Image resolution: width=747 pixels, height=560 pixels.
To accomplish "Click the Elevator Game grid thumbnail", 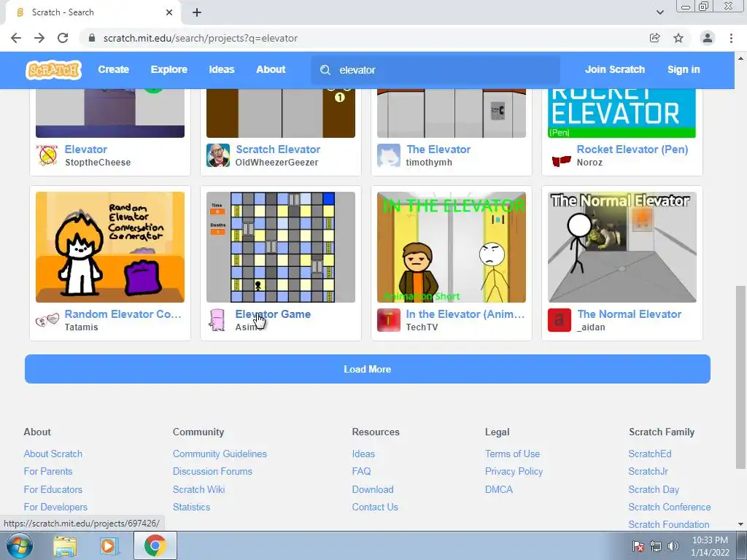I will click(x=281, y=247).
